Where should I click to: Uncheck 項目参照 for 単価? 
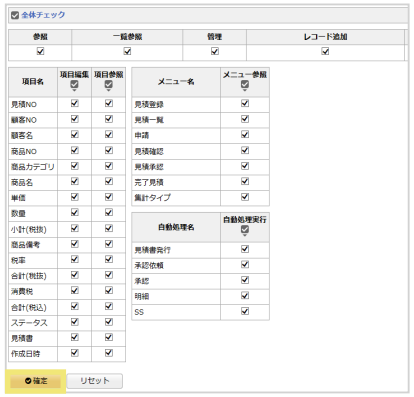109,197
